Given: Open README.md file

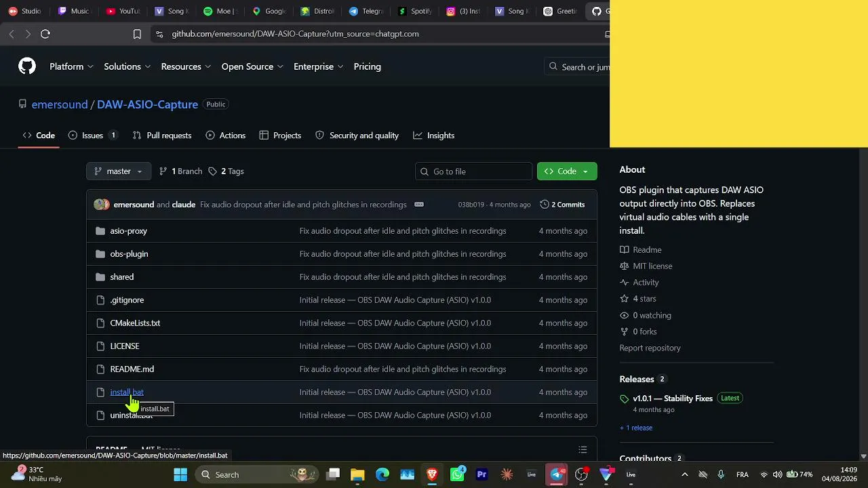Looking at the screenshot, I should (132, 369).
